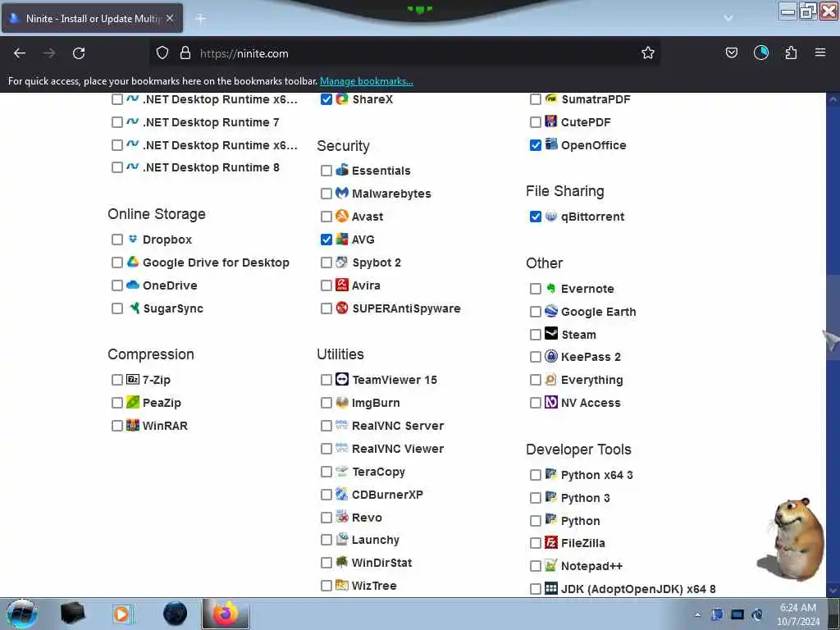
Task: Open Firefox application hamburger menu
Action: point(819,52)
